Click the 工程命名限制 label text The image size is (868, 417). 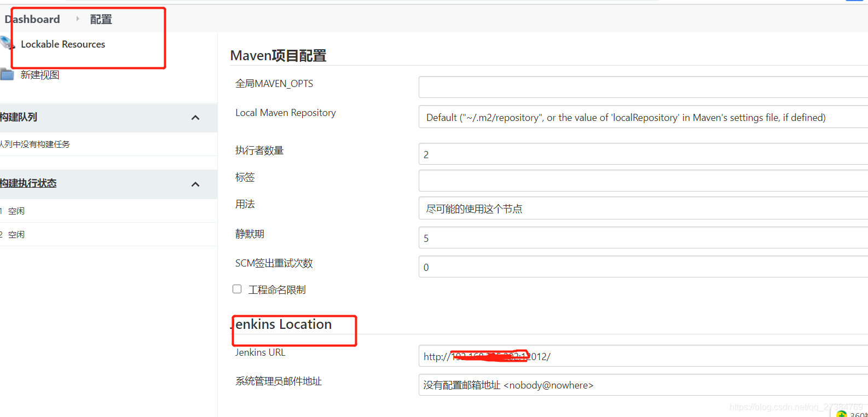click(x=277, y=289)
